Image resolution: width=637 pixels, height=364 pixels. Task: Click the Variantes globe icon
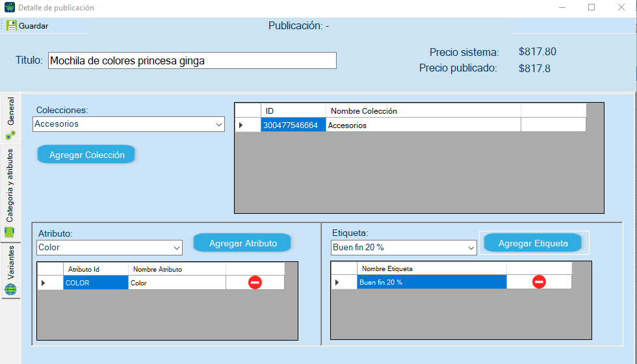[10, 289]
